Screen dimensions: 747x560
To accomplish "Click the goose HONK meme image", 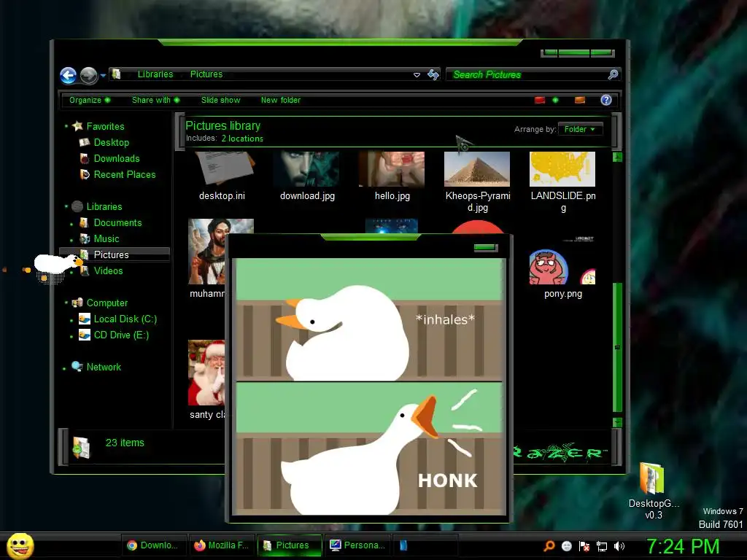I will [368, 386].
